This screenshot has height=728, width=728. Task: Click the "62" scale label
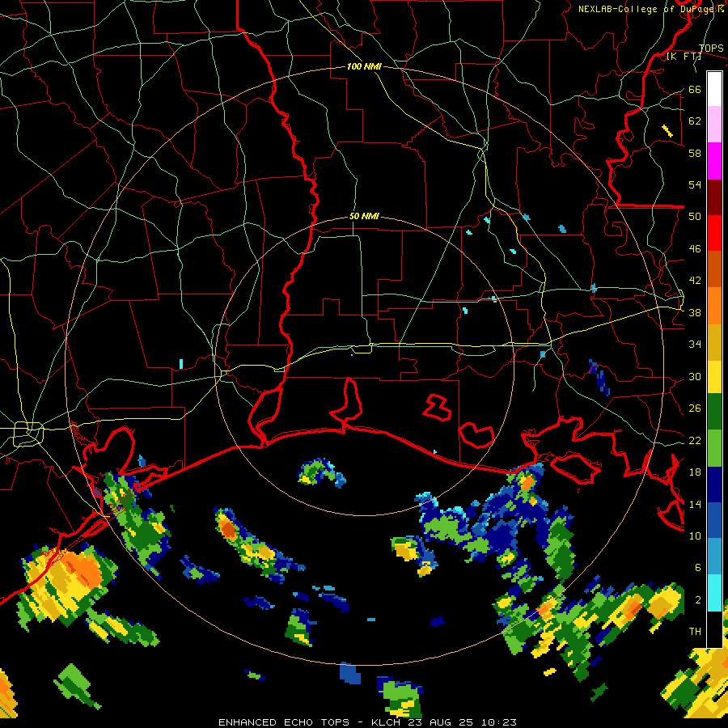(x=695, y=121)
